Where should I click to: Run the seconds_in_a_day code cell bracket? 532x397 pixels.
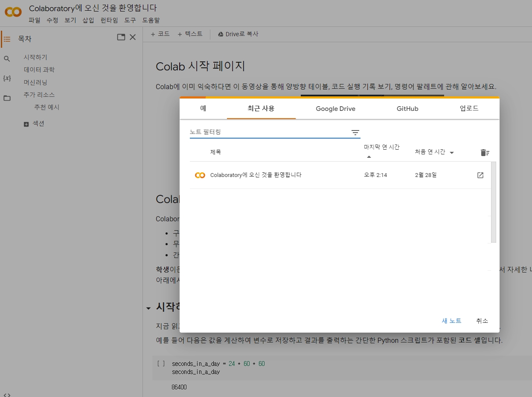point(161,364)
